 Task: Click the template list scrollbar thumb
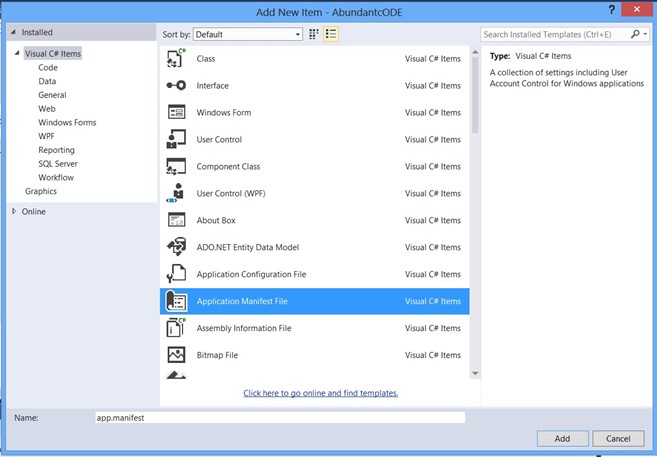475,95
